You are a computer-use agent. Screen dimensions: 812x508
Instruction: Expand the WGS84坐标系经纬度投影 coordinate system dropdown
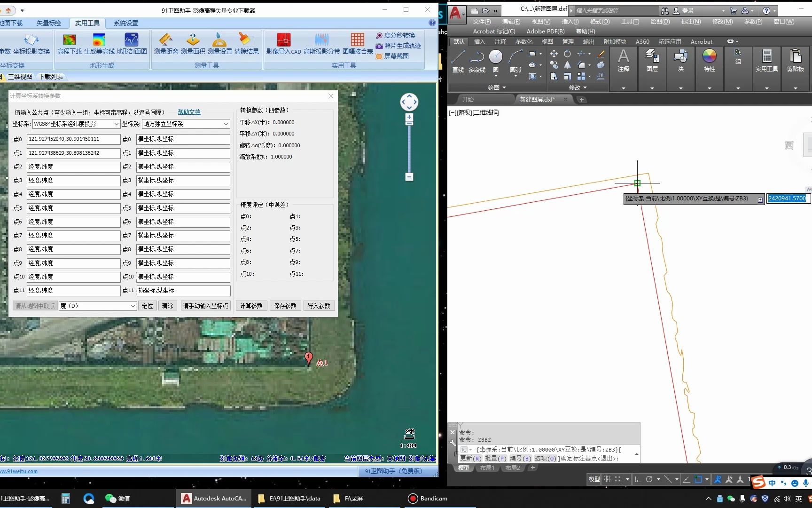click(117, 124)
